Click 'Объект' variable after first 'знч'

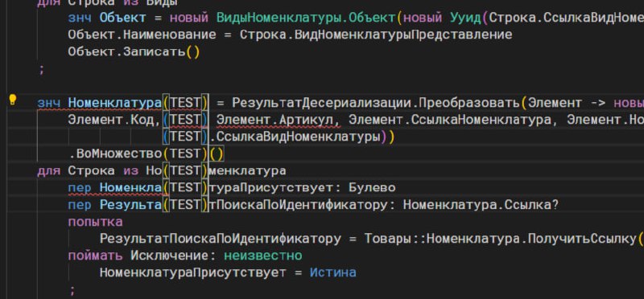tap(122, 18)
